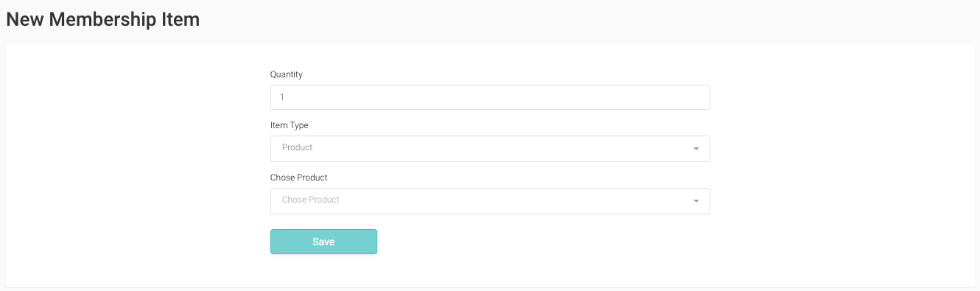Click the teal Save button label

(323, 242)
